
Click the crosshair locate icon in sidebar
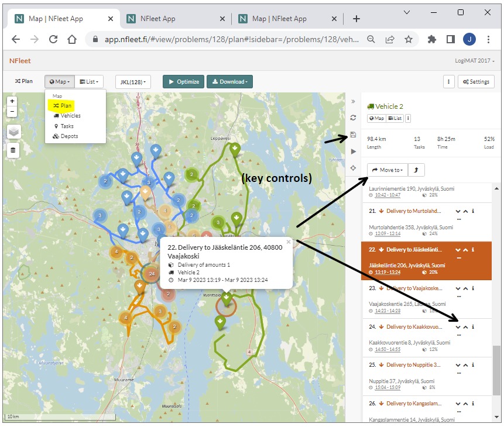(353, 168)
